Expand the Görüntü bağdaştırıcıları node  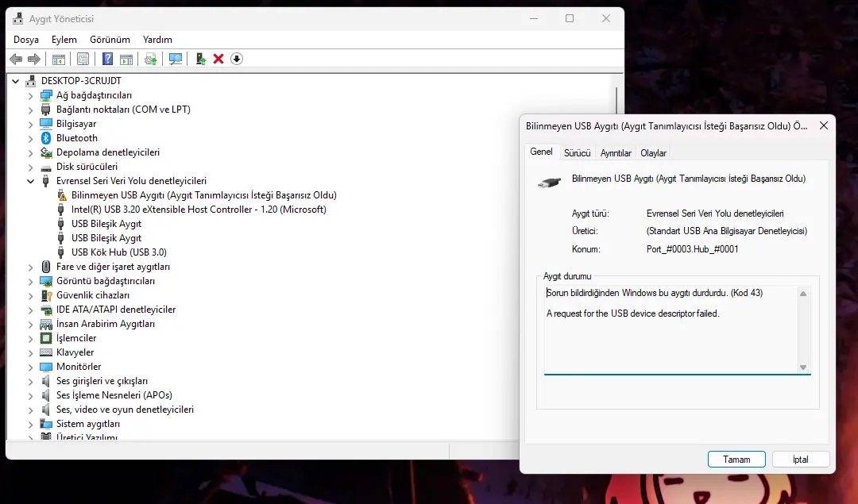31,281
